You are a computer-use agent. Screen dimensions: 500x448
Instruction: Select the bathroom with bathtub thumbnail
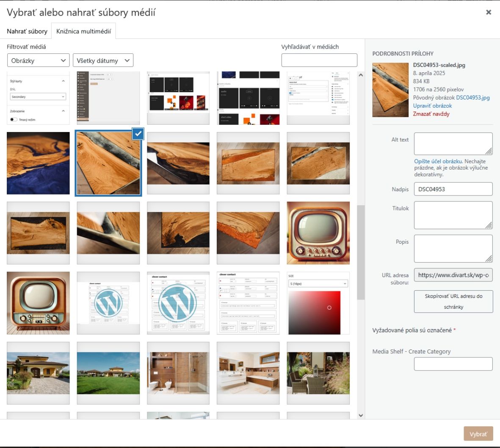[x=248, y=373]
